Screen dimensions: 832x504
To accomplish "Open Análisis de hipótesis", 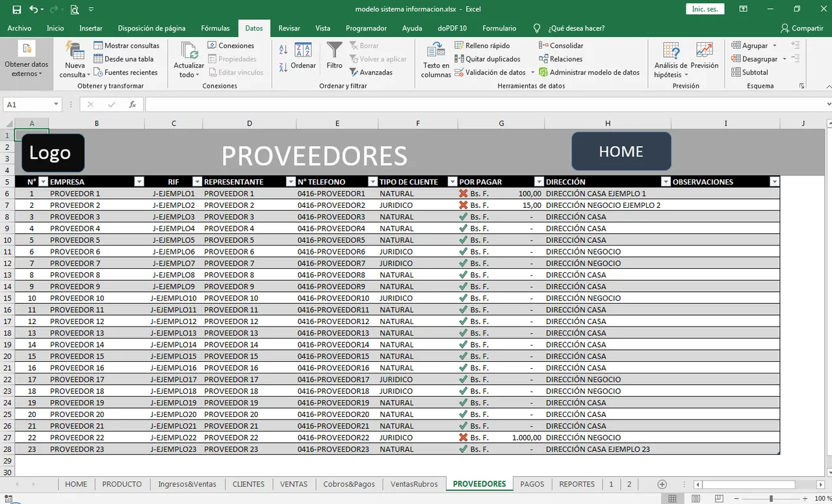I will point(671,60).
